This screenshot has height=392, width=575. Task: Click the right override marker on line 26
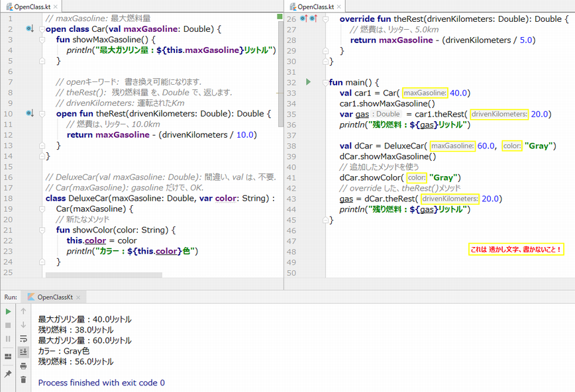[313, 19]
